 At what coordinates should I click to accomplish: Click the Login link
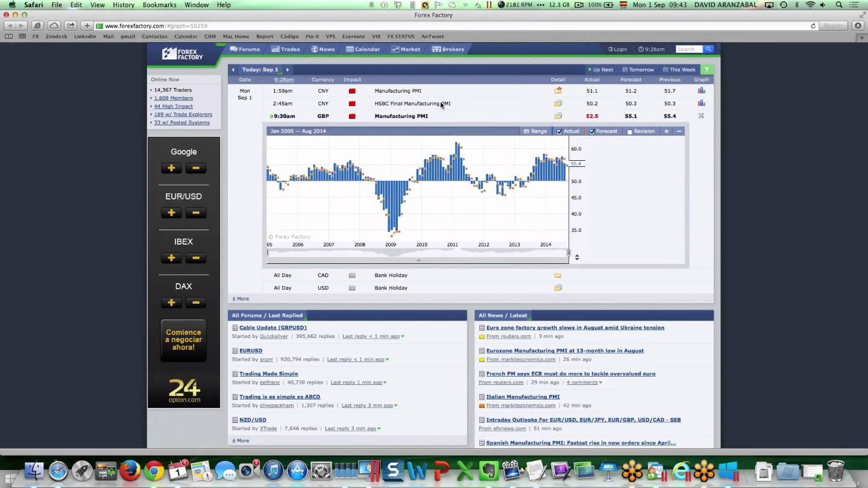pos(617,49)
